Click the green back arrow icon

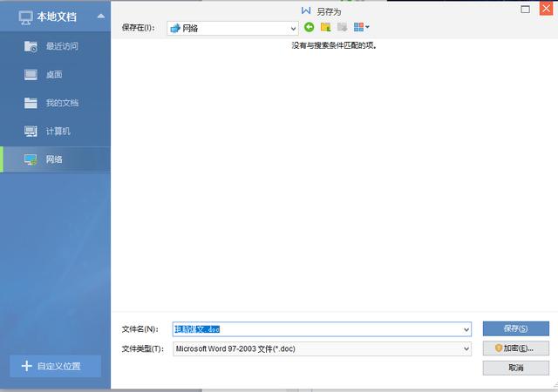[309, 27]
